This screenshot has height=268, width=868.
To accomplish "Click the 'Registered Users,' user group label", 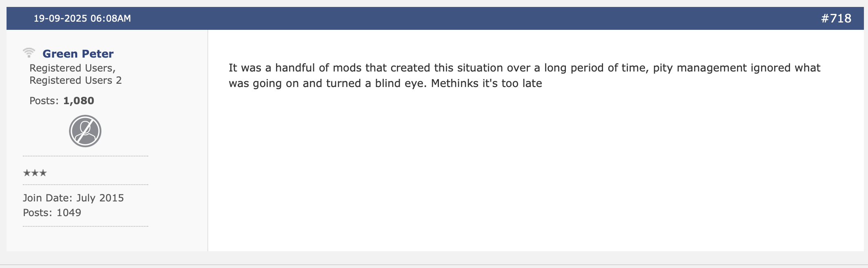I will 73,68.
